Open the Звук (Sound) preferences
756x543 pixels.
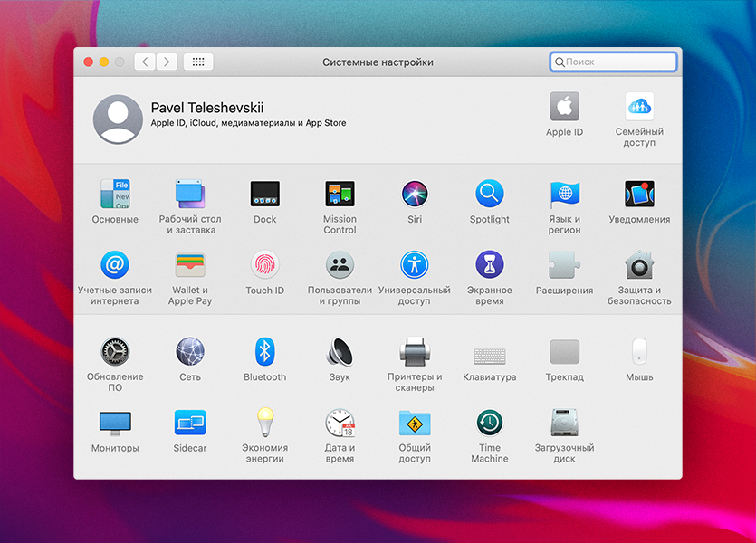coord(340,352)
